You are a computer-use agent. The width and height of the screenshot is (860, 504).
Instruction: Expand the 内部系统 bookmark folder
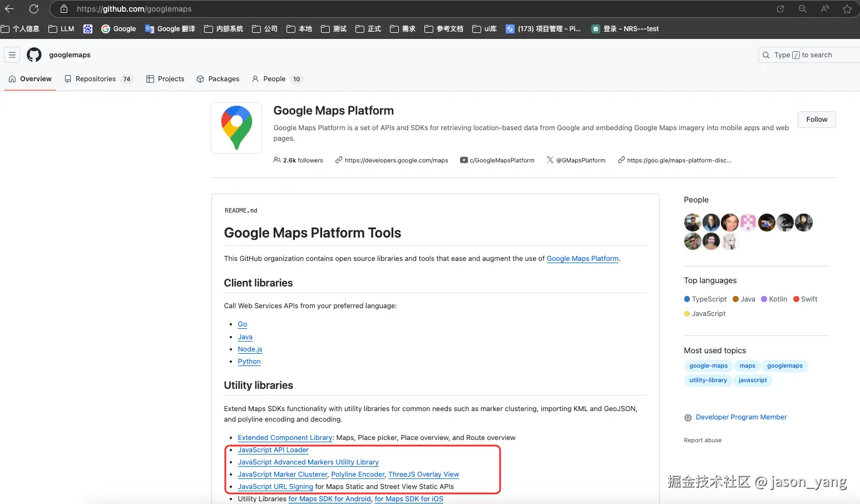click(x=224, y=29)
